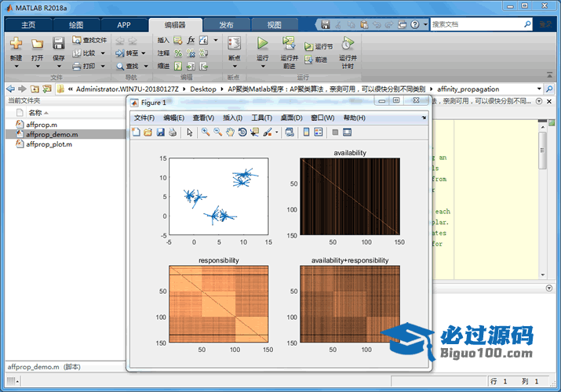Screen dimensions: 561x392
Task: Insert section icon in edit group
Action: (178, 40)
